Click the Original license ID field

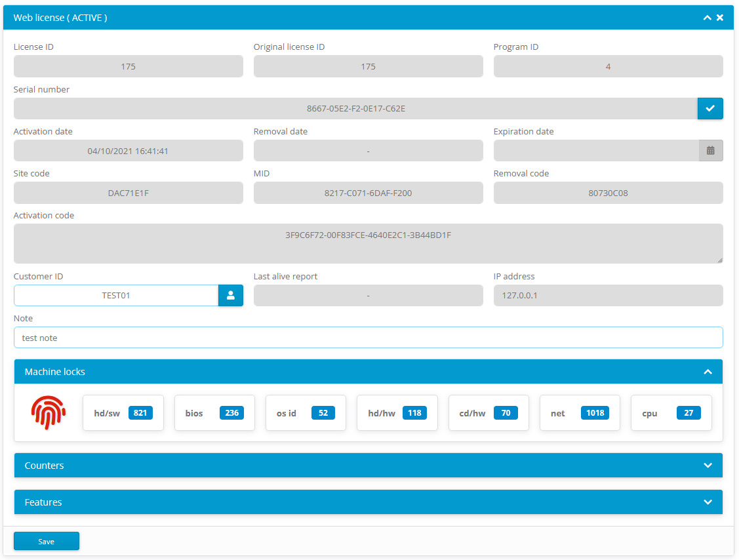coord(368,66)
